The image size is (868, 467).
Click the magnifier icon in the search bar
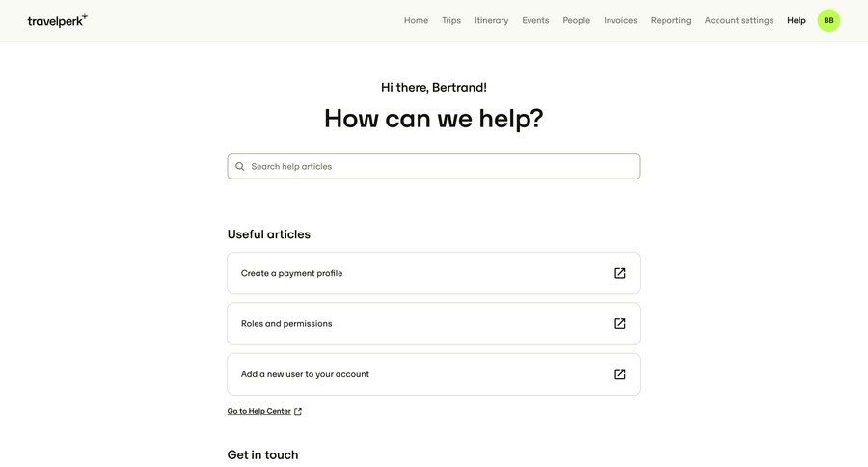[240, 167]
